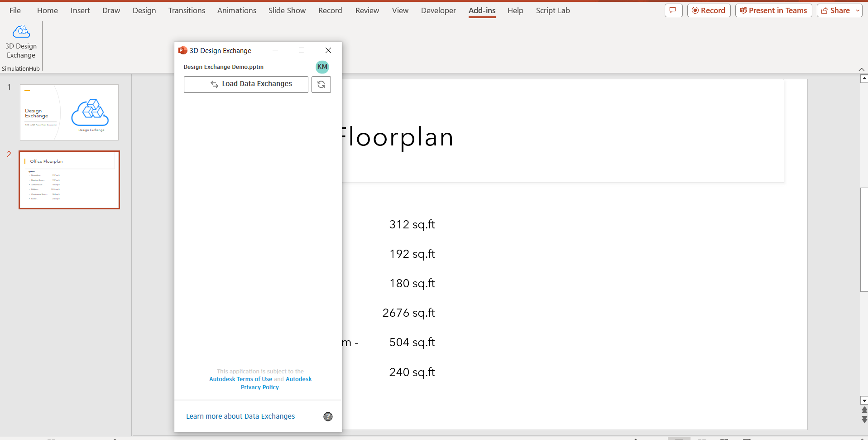
Task: Click the Design Exchange Demo.pptm file name
Action: pos(223,67)
